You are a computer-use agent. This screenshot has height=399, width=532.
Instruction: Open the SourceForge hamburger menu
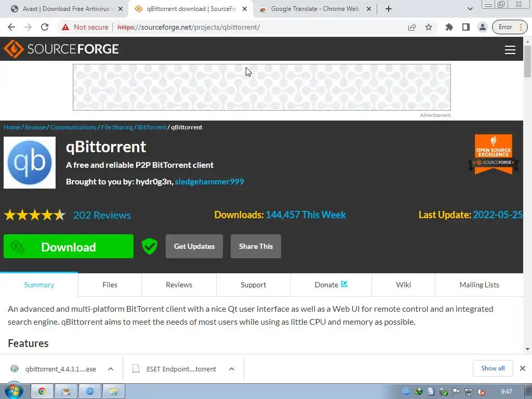click(510, 49)
